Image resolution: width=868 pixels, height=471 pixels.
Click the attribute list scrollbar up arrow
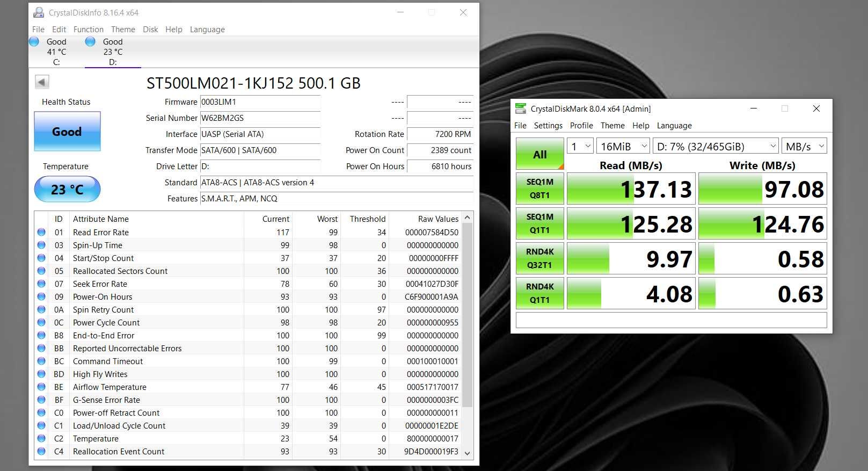[x=467, y=218]
